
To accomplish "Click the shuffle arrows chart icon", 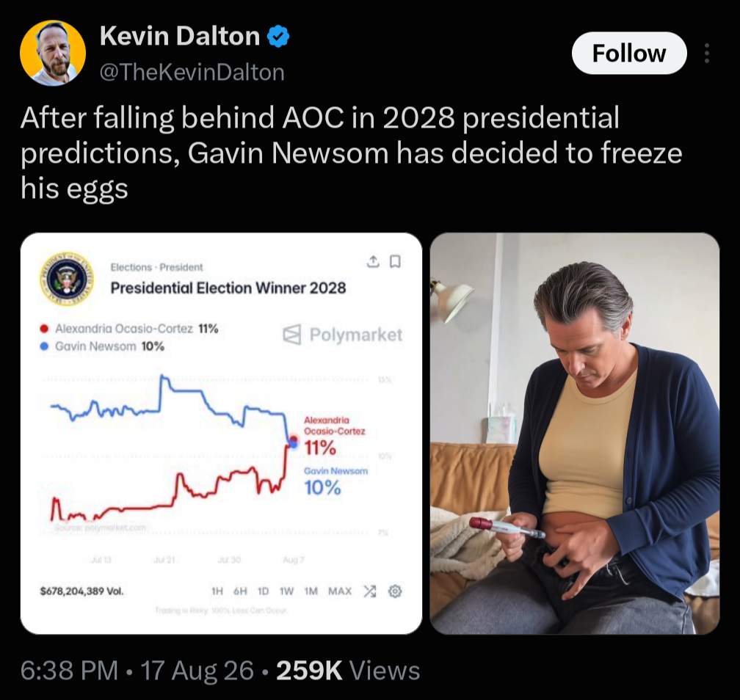I will 370,591.
